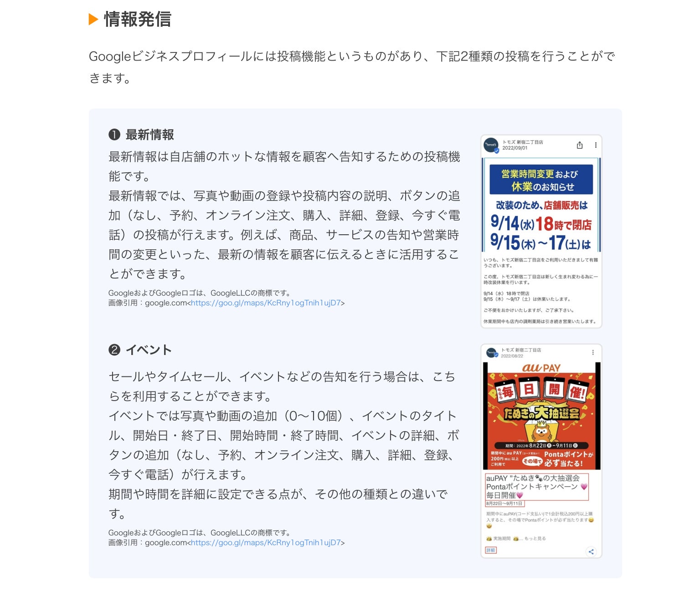Click Tomod's avatar on 2022/08/22 post
Image resolution: width=700 pixels, height=597 pixels.
pos(491,353)
